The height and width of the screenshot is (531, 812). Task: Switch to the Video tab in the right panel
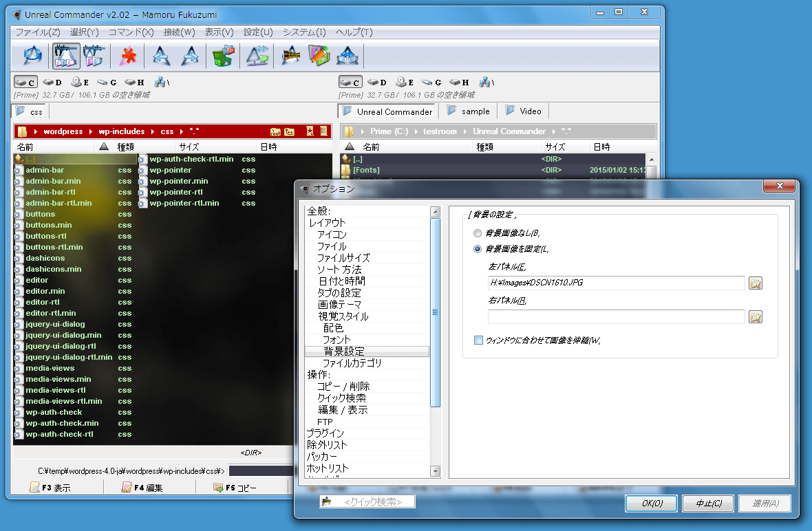click(524, 111)
